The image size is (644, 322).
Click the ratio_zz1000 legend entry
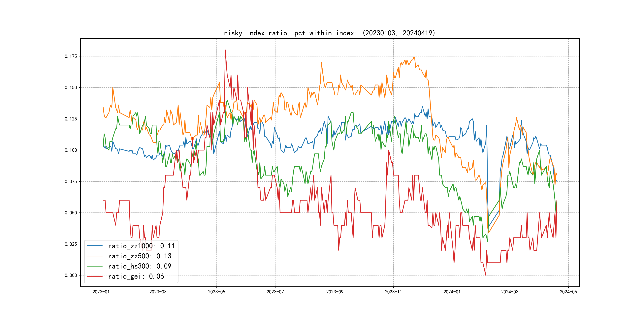tap(141, 246)
